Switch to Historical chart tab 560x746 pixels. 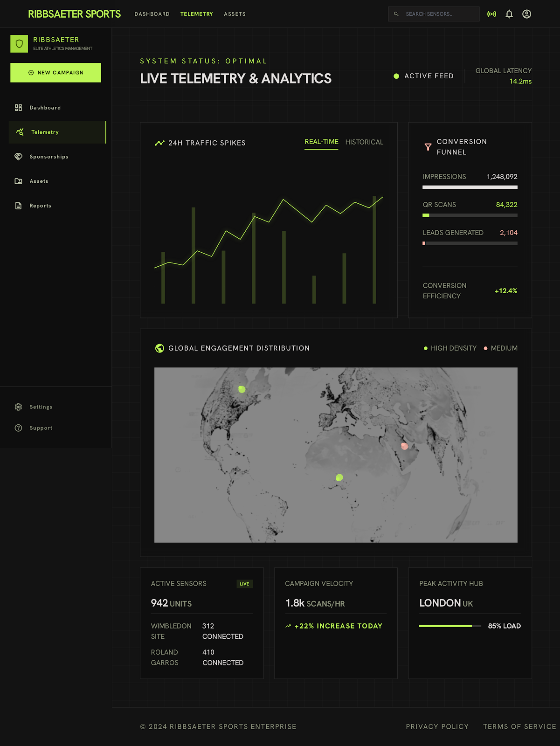tap(364, 142)
